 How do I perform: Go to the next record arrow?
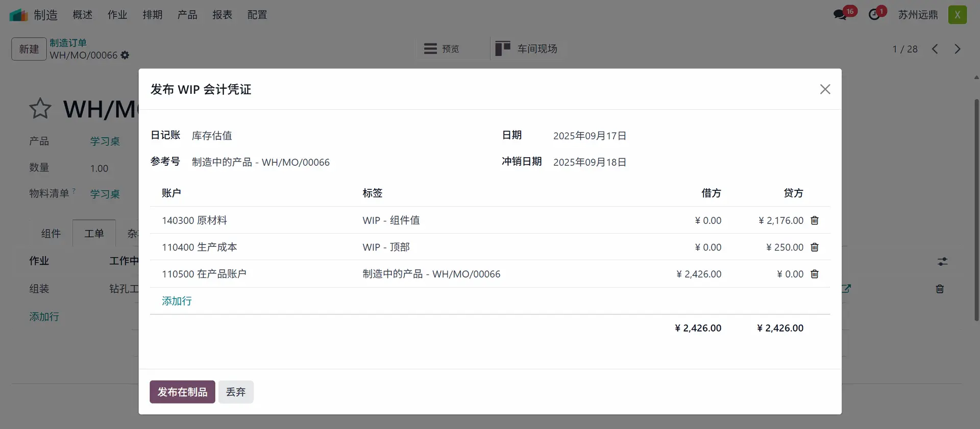click(958, 49)
